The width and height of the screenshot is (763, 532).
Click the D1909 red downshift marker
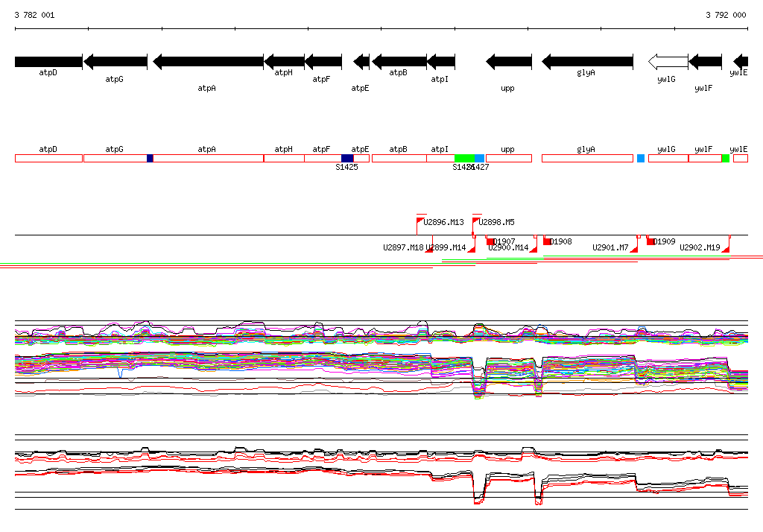[x=650, y=241]
